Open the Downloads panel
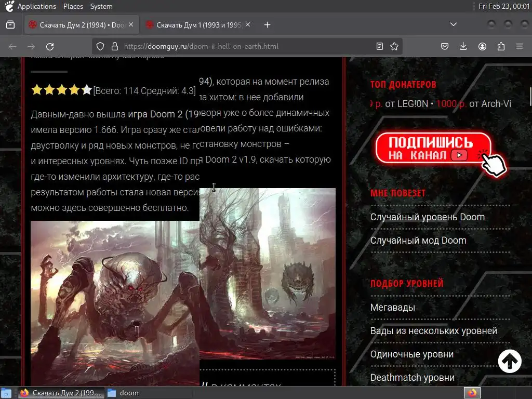Viewport: 532px width, 399px height. (x=463, y=46)
